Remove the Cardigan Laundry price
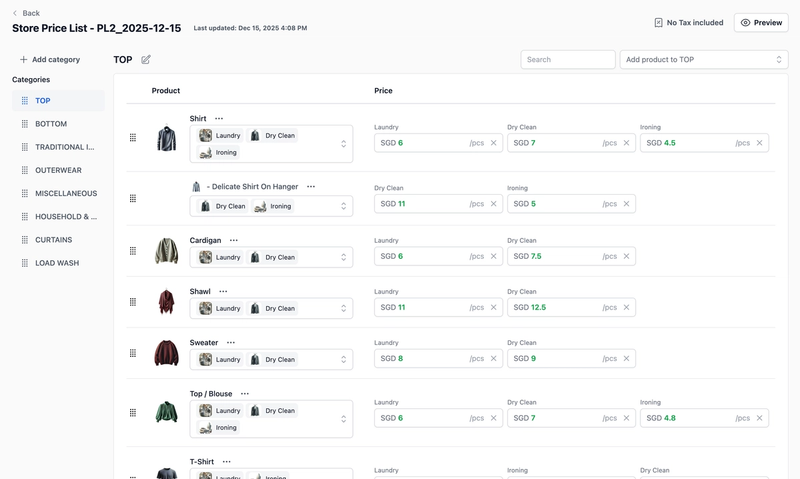800x479 pixels. pyautogui.click(x=493, y=256)
